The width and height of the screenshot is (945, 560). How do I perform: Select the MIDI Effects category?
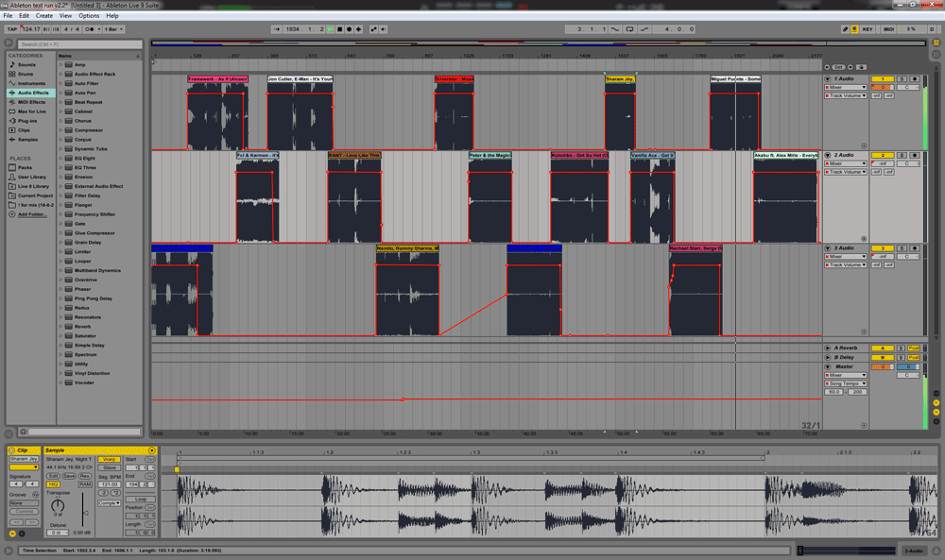31,102
